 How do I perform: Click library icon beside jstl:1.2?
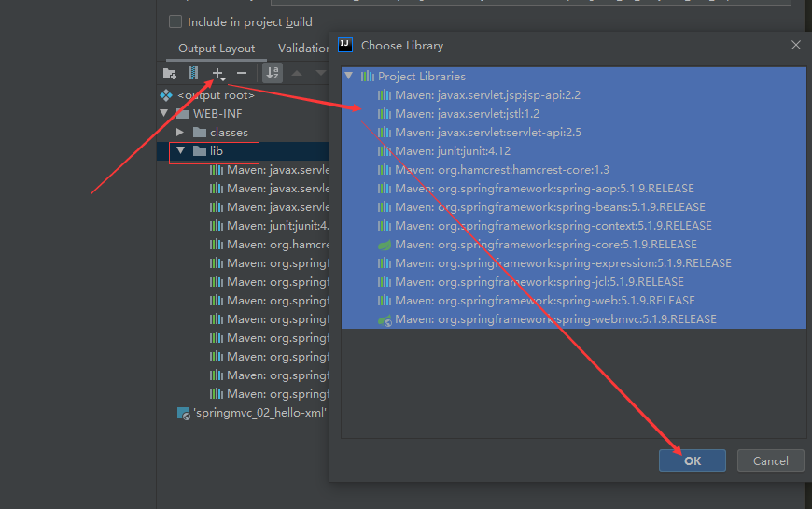click(385, 114)
